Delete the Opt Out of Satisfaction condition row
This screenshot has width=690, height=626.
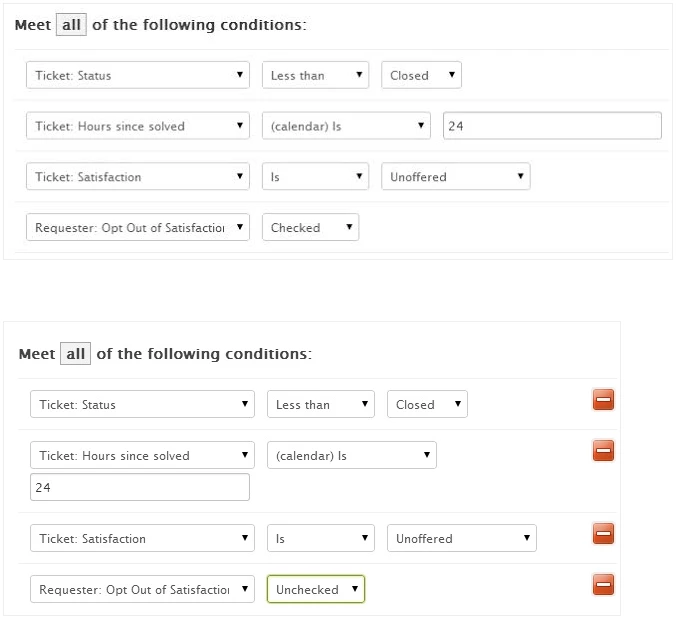[x=603, y=585]
